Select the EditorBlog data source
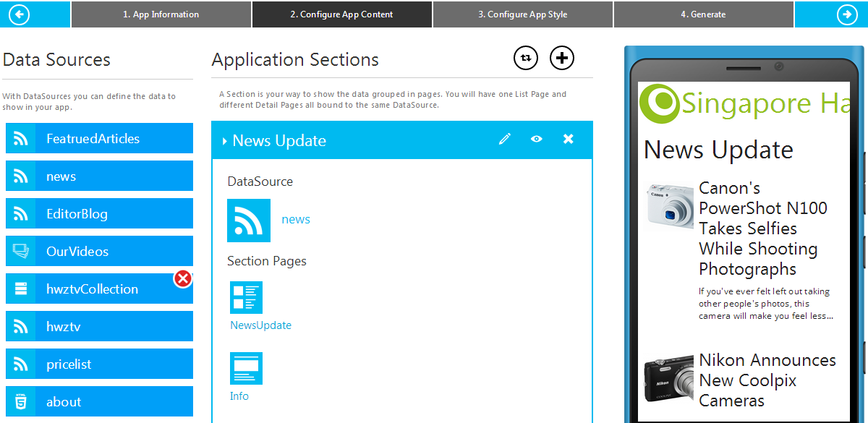This screenshot has height=423, width=868. point(99,213)
